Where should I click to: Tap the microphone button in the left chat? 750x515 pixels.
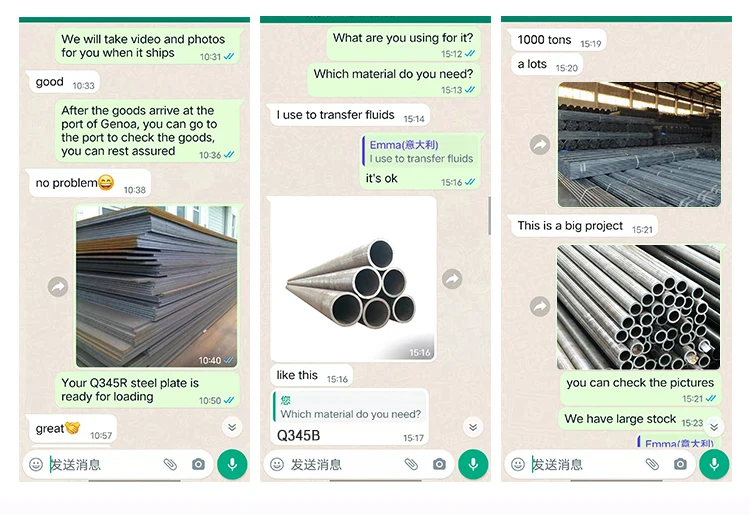tap(232, 464)
